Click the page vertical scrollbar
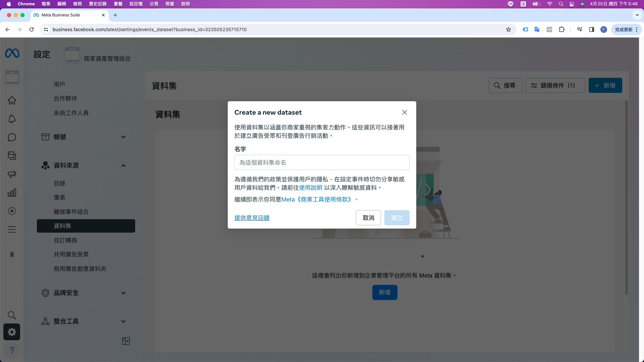644x362 pixels. (626, 198)
